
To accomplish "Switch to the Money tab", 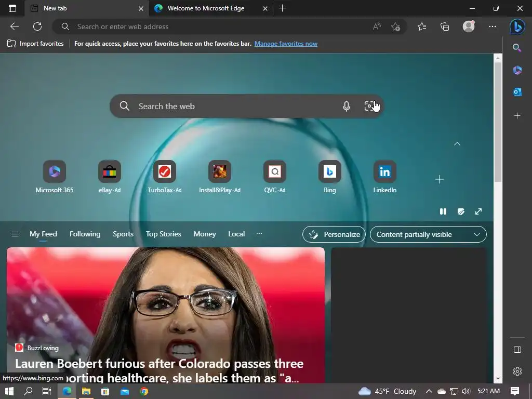I will pyautogui.click(x=205, y=234).
